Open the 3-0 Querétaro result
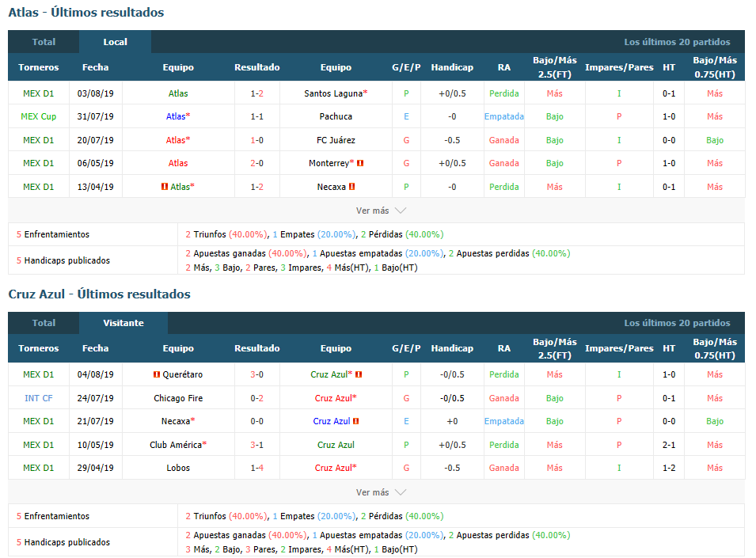 pos(257,374)
